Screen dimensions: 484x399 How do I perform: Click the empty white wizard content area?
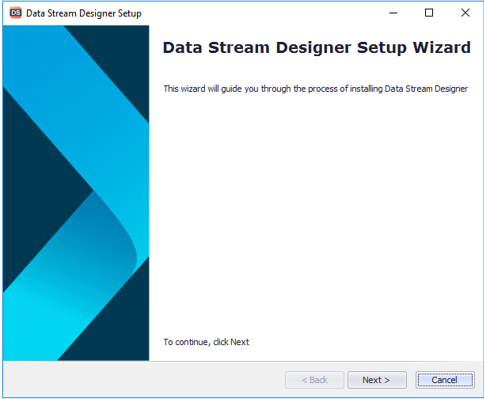315,213
